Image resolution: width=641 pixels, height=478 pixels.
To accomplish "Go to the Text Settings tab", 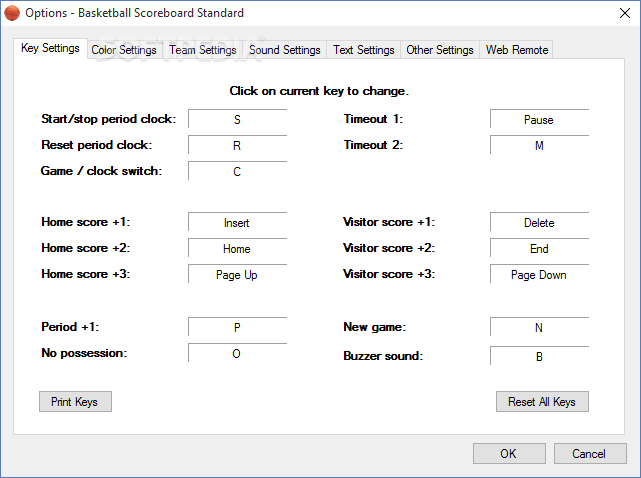I will pyautogui.click(x=363, y=50).
